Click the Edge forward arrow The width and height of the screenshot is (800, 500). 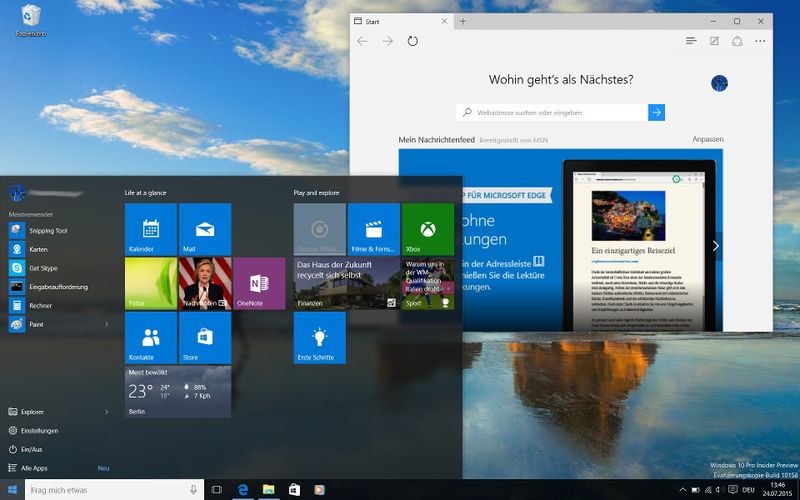(x=388, y=41)
